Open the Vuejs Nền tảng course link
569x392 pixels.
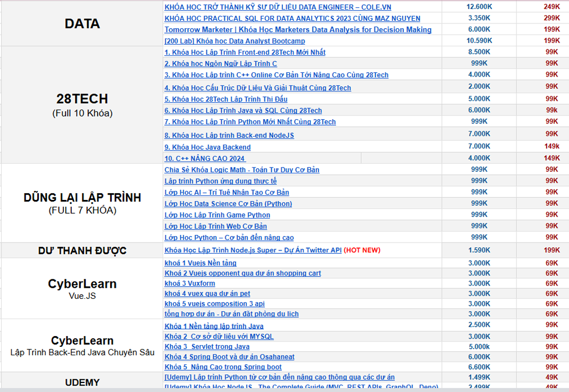tap(200, 263)
